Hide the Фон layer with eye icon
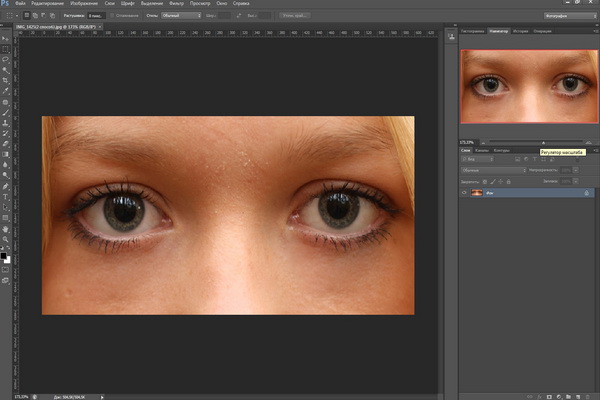This screenshot has width=600, height=400. pyautogui.click(x=465, y=192)
